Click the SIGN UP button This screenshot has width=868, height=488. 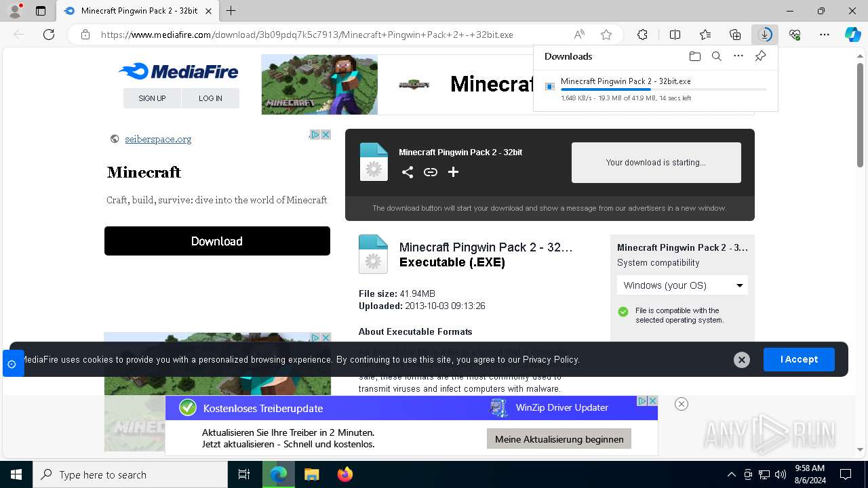coord(152,98)
